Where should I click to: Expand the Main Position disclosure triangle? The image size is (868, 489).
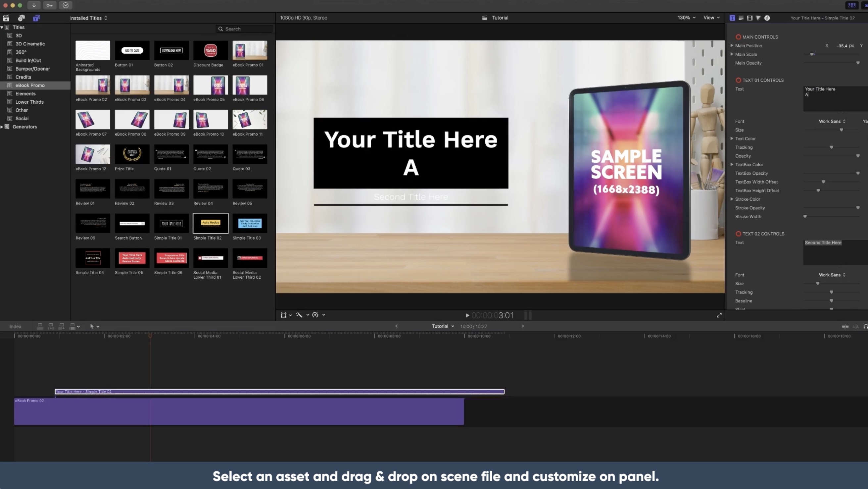coord(732,45)
